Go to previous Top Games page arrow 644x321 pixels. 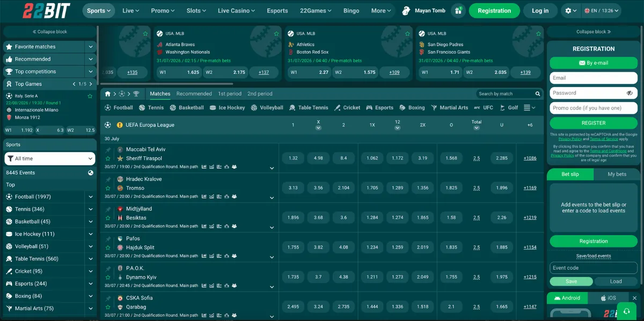[x=74, y=84]
